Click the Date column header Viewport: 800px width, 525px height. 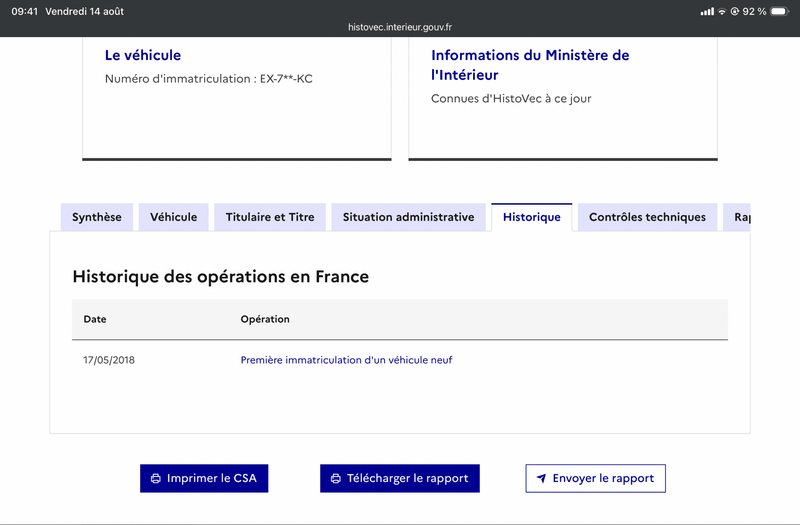pos(95,319)
